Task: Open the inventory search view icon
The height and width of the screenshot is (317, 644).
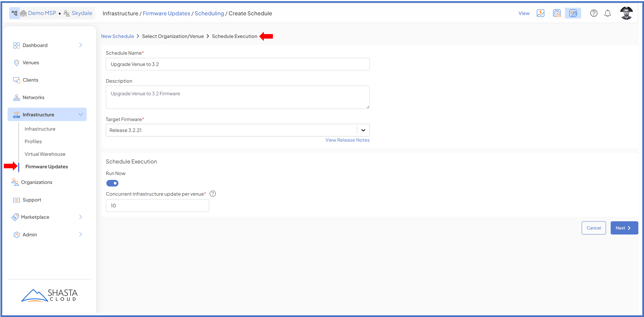Action: (x=557, y=13)
